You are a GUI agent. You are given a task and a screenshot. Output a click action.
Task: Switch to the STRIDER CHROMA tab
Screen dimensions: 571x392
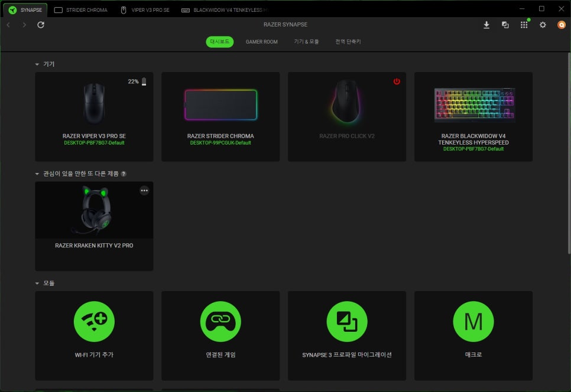point(82,10)
